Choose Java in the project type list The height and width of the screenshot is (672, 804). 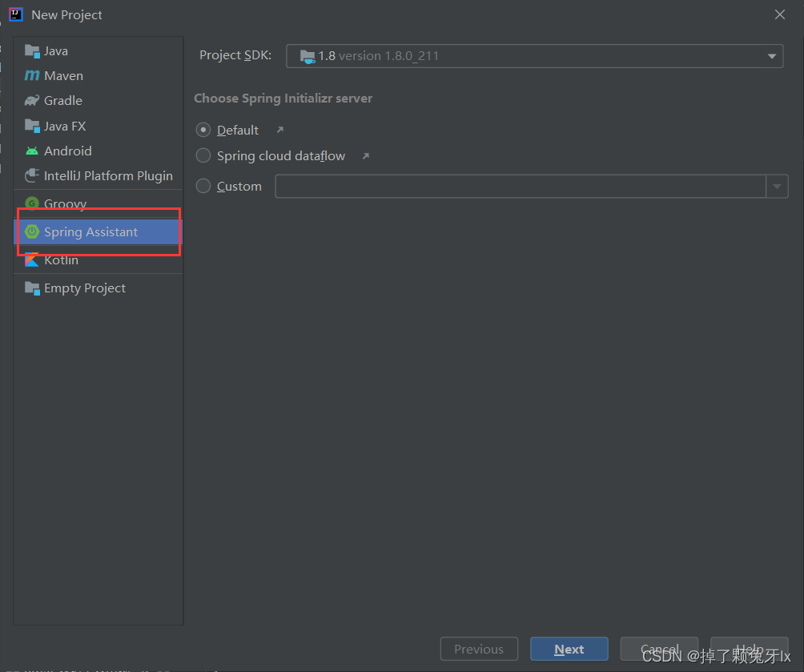(98, 51)
